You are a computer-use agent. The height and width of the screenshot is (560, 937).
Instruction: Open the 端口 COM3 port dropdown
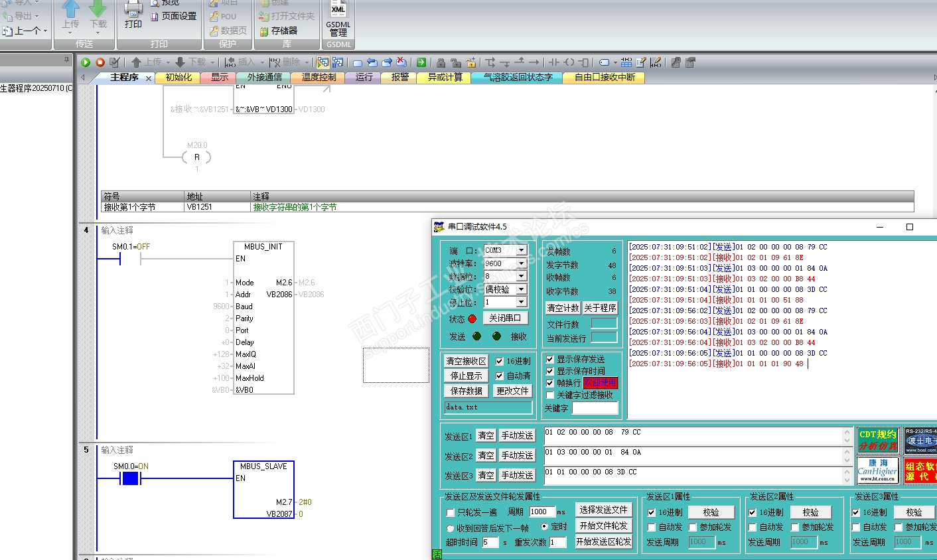tap(522, 250)
